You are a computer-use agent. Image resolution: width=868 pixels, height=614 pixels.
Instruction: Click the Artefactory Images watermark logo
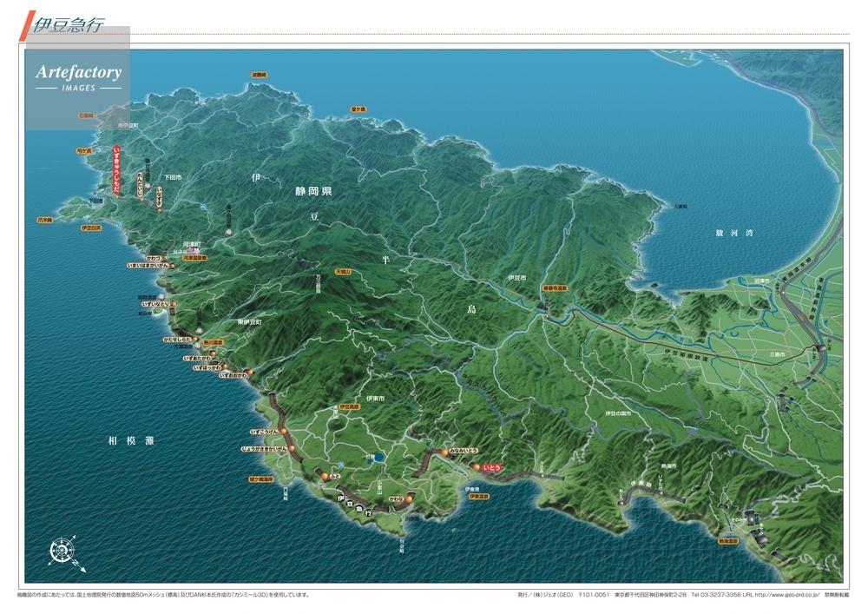coord(78,78)
